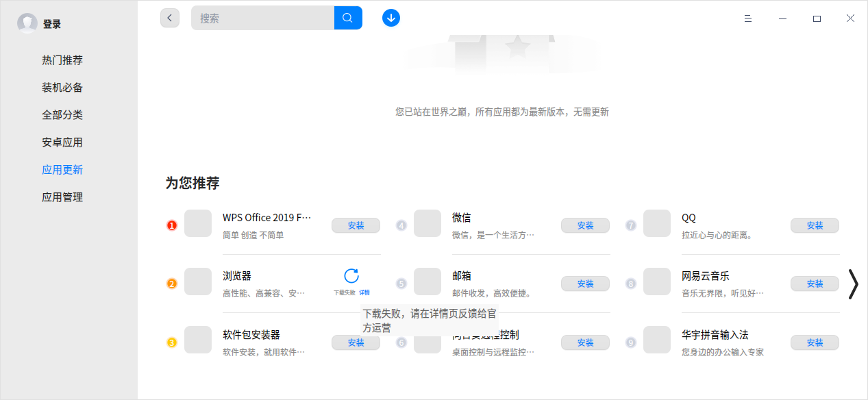Retry the 浏览器 download via refresh icon
This screenshot has height=400, width=868.
point(351,277)
